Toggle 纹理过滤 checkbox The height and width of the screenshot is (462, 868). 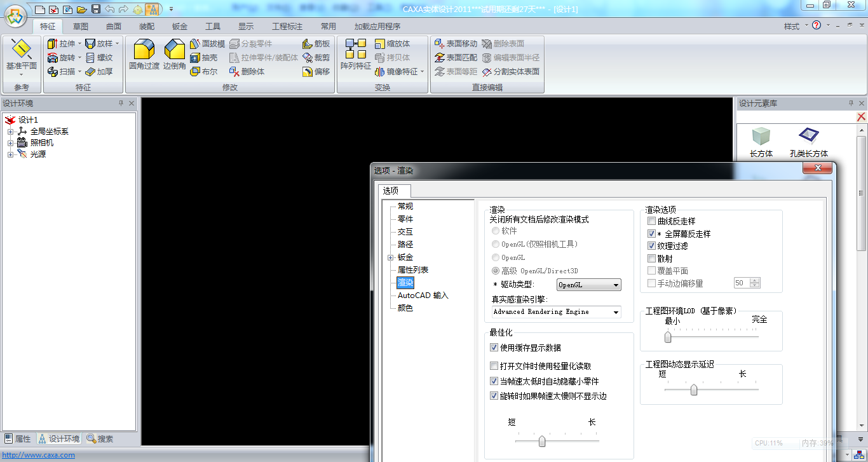tap(651, 246)
